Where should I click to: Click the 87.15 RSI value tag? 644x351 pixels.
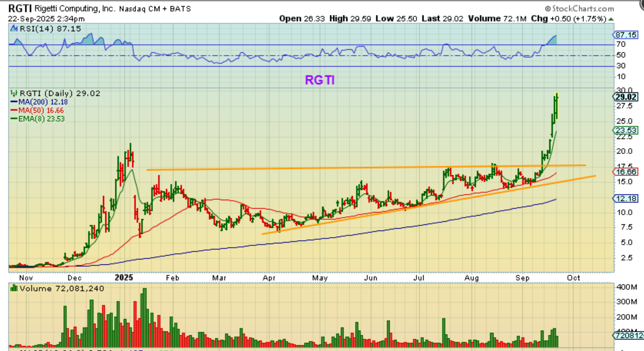tap(626, 35)
